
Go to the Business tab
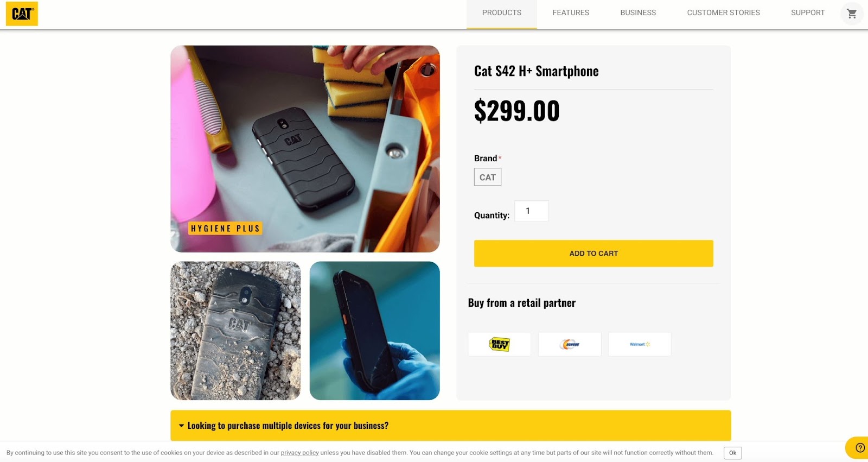(638, 13)
